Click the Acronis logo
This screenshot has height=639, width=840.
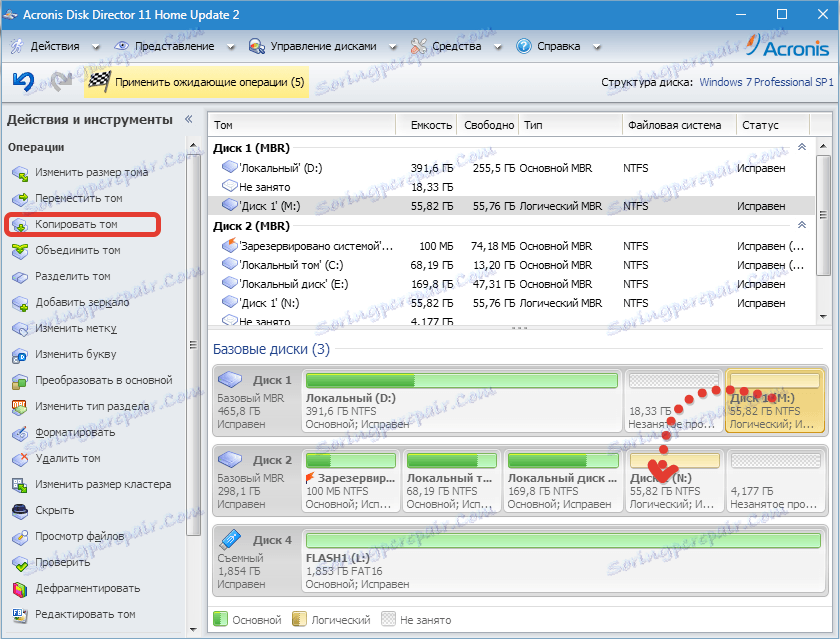click(788, 47)
